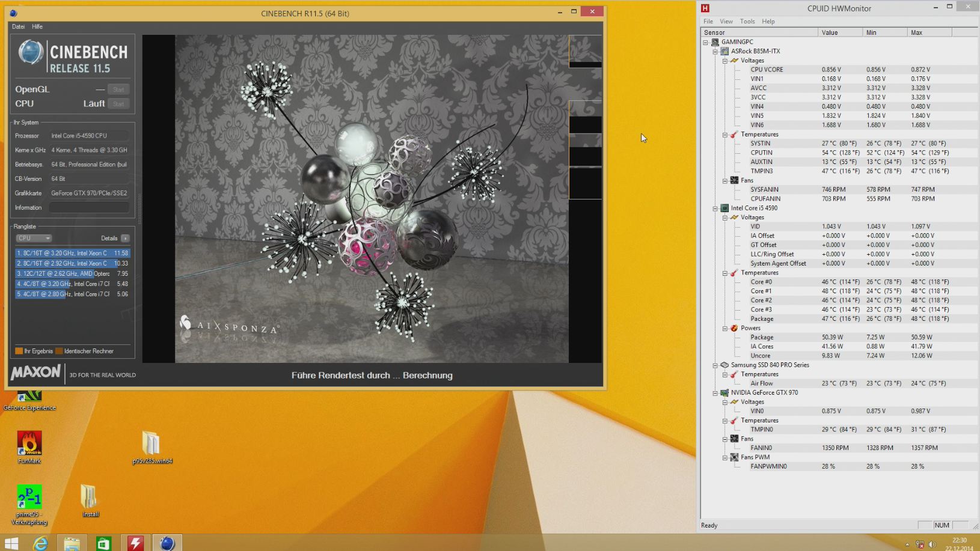This screenshot has height=551, width=980.
Task: Open the volume control in system tray
Action: pyautogui.click(x=932, y=544)
